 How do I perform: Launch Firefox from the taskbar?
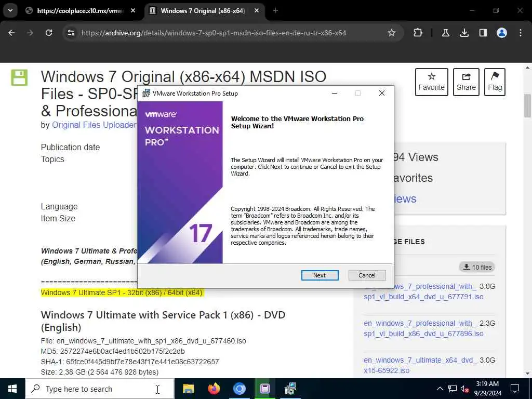pos(214,389)
